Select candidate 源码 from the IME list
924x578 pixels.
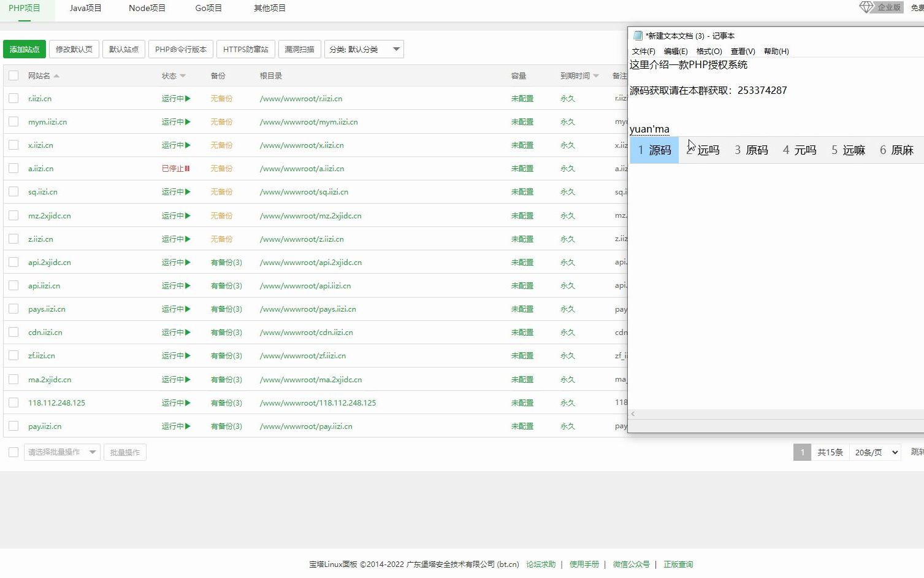(654, 149)
